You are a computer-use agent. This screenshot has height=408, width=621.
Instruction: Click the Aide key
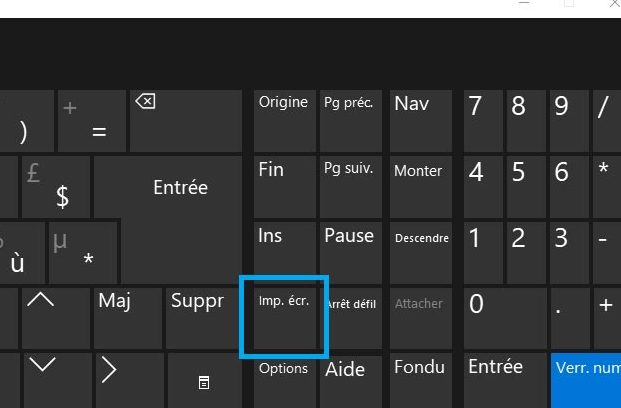tap(350, 380)
